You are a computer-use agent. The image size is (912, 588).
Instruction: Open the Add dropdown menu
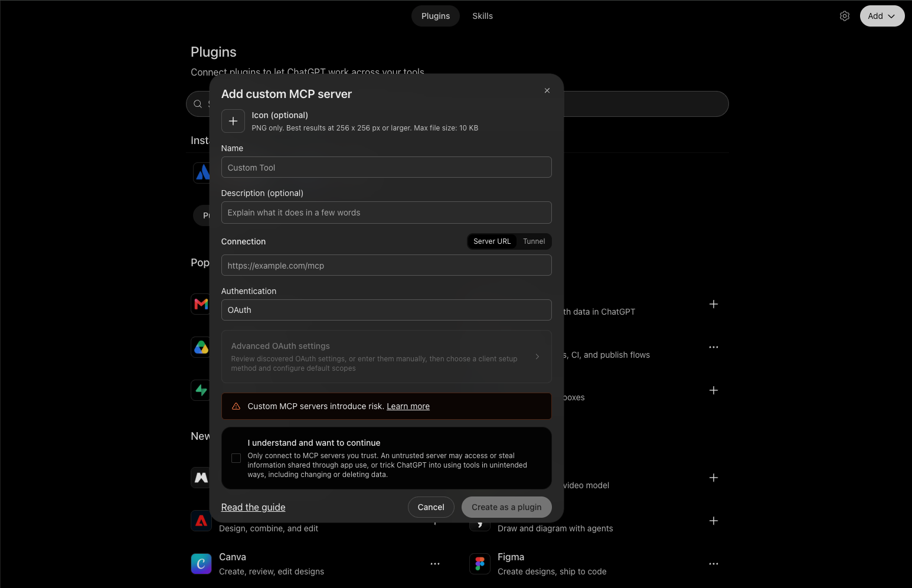(x=882, y=16)
